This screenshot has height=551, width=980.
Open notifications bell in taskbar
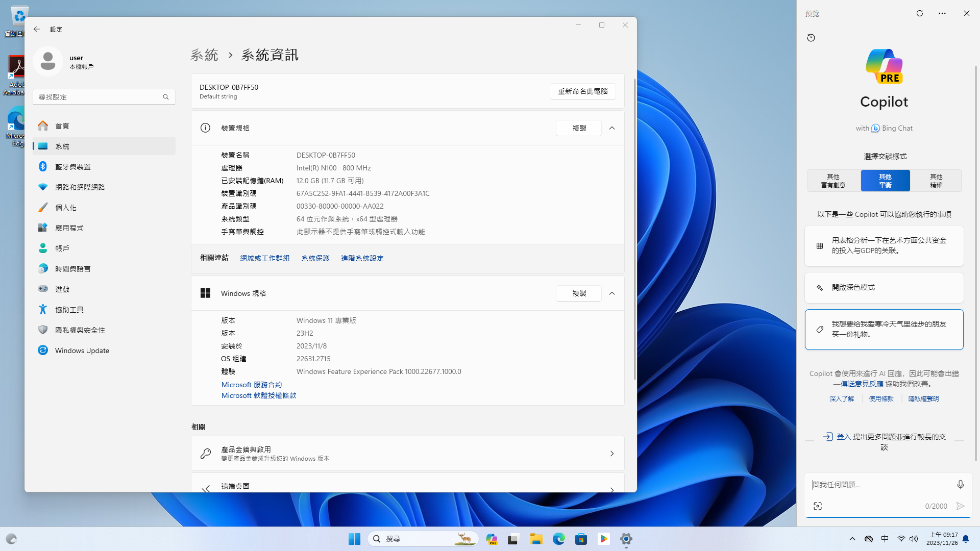(x=966, y=539)
